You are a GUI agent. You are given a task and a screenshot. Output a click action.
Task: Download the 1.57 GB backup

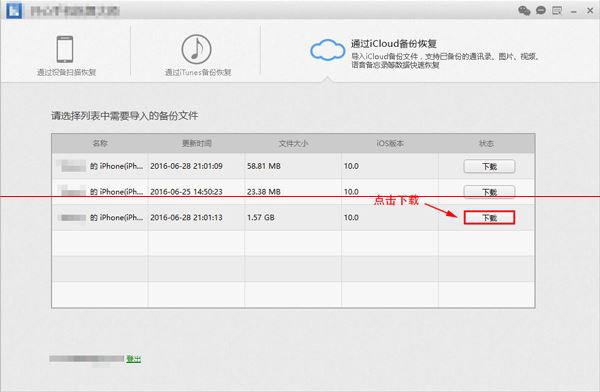pos(489,217)
